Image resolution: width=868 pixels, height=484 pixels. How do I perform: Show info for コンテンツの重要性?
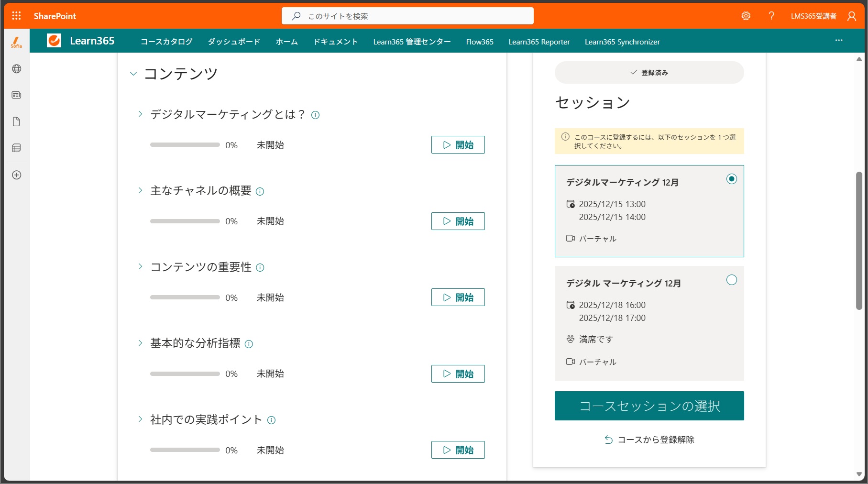click(x=260, y=267)
